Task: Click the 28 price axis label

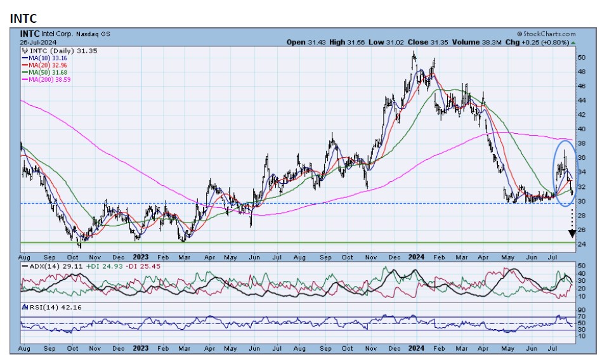Action: (582, 216)
